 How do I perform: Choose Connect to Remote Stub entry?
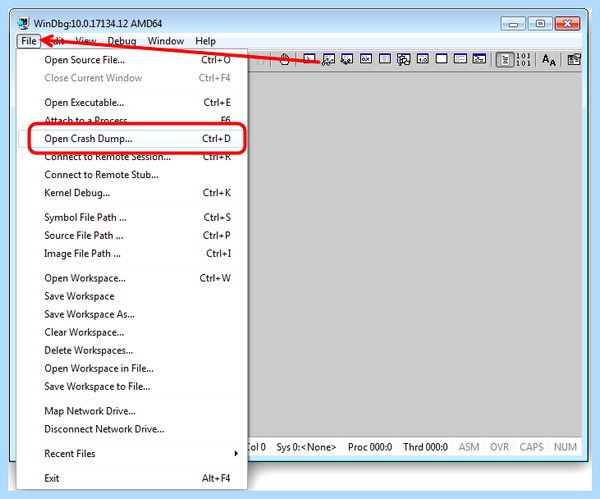point(132,174)
